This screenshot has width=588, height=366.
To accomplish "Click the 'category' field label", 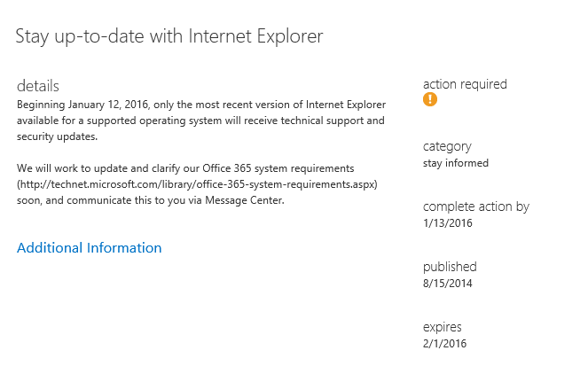I will coord(447,146).
